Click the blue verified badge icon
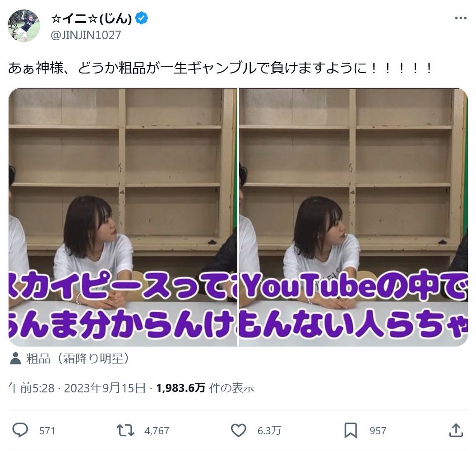Image resolution: width=476 pixels, height=451 pixels. (142, 18)
